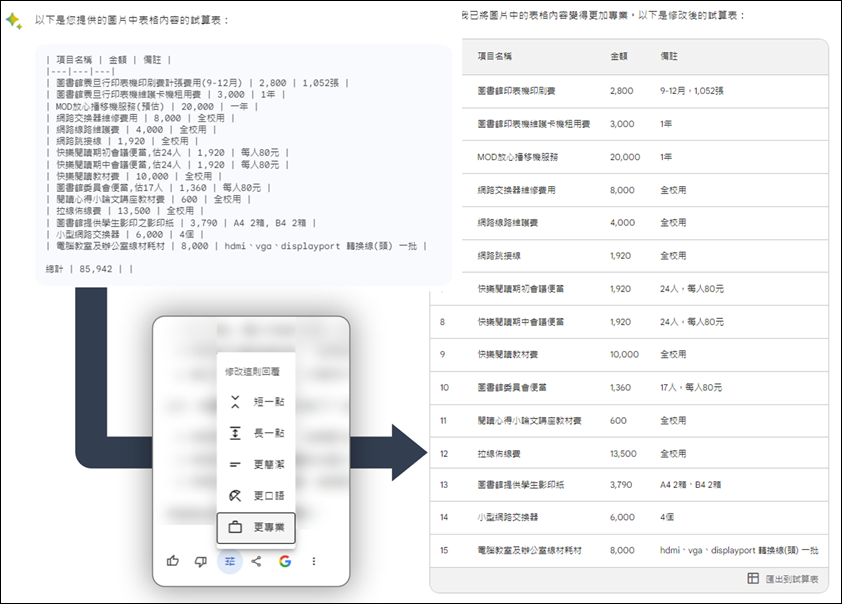842x604 pixels.
Task: Click the 600 amount in the table
Action: tap(618, 421)
